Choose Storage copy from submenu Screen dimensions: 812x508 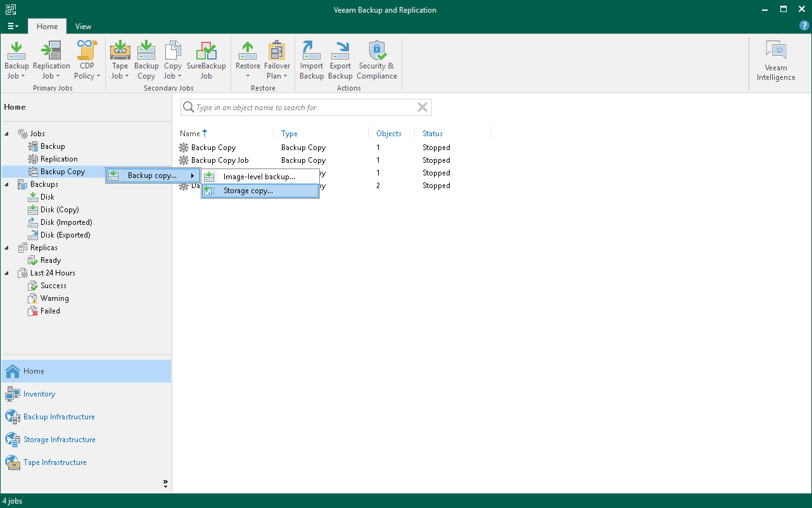(x=248, y=191)
